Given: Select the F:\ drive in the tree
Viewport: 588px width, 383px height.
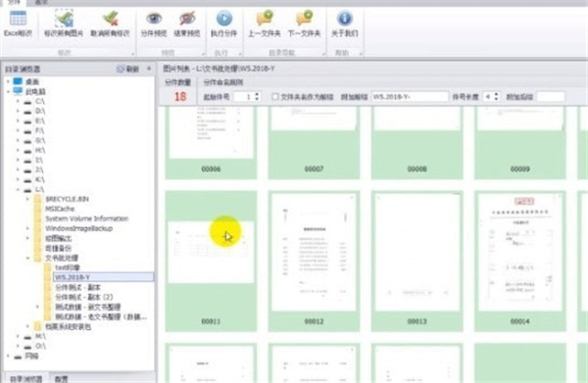Looking at the screenshot, I should [39, 130].
